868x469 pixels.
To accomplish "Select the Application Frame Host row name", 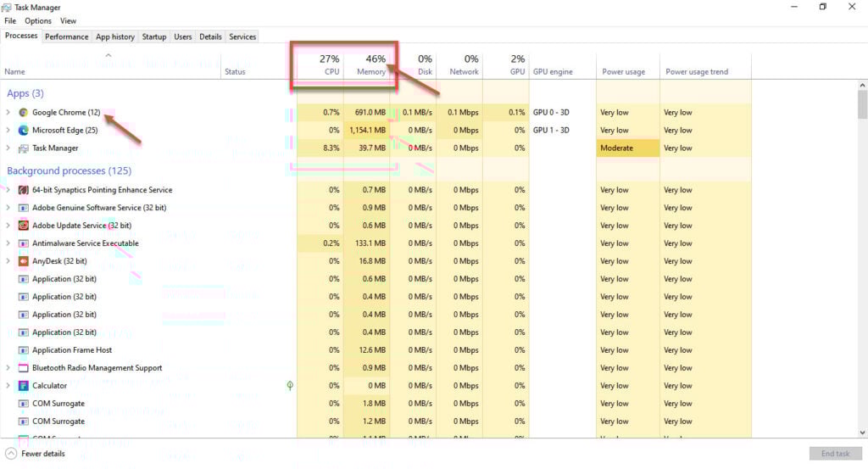I will [72, 350].
